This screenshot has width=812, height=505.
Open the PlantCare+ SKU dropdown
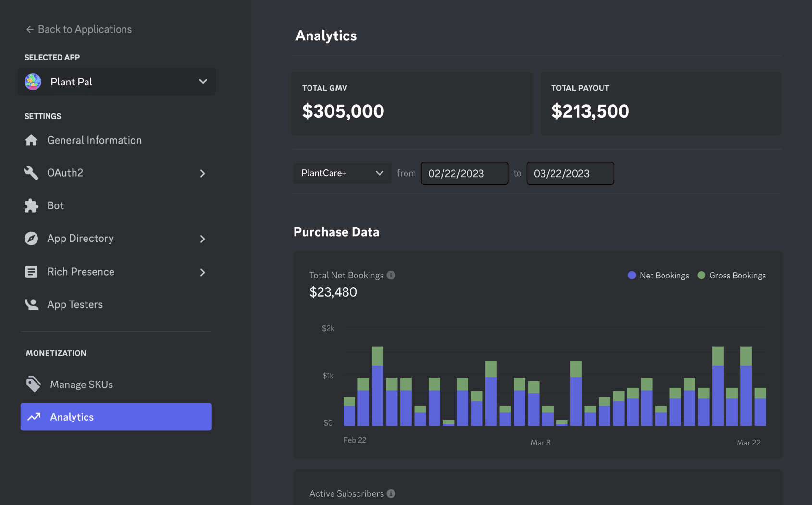point(342,173)
